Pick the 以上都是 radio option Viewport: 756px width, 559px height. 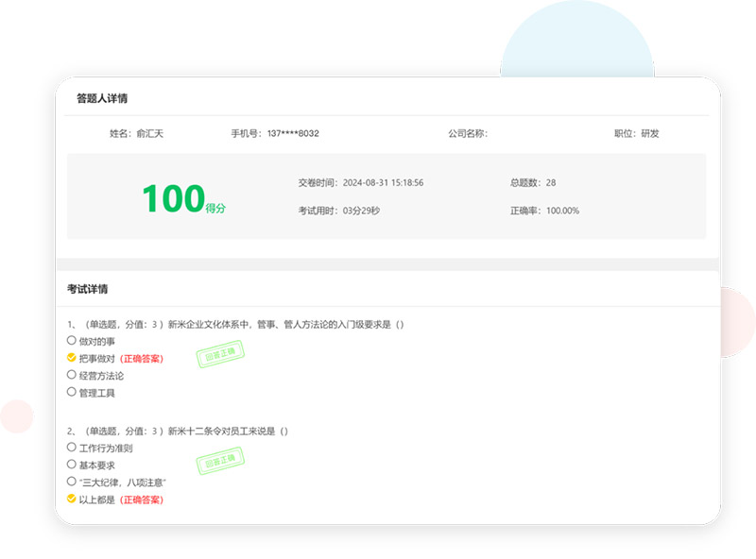72,499
